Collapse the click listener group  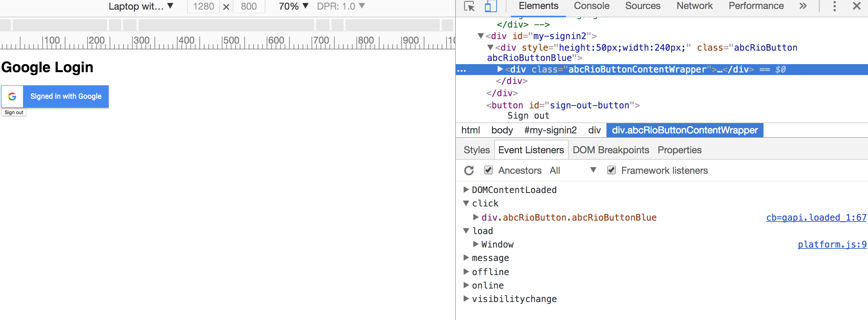tap(466, 203)
